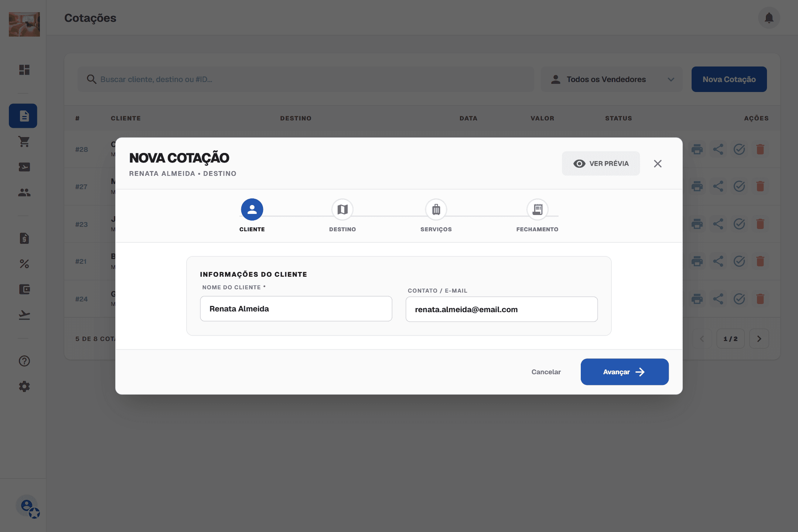Click the search quotes field
798x532 pixels.
click(x=306, y=79)
